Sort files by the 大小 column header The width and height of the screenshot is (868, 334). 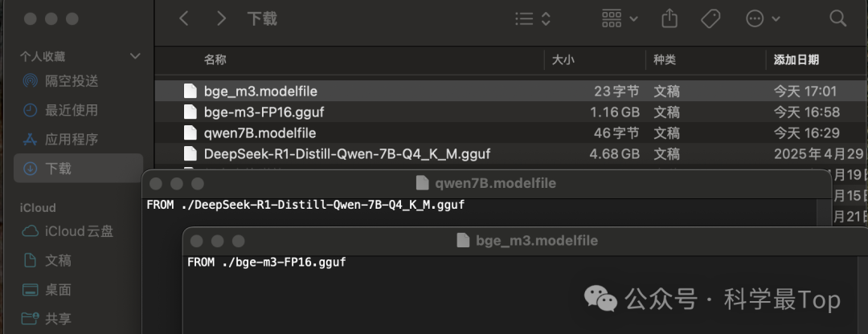coord(563,59)
